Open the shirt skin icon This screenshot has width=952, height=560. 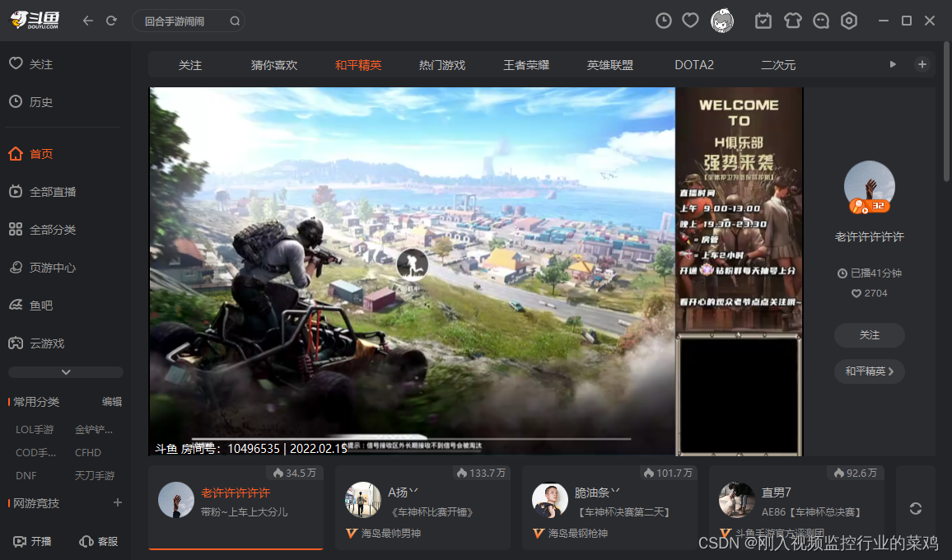793,21
